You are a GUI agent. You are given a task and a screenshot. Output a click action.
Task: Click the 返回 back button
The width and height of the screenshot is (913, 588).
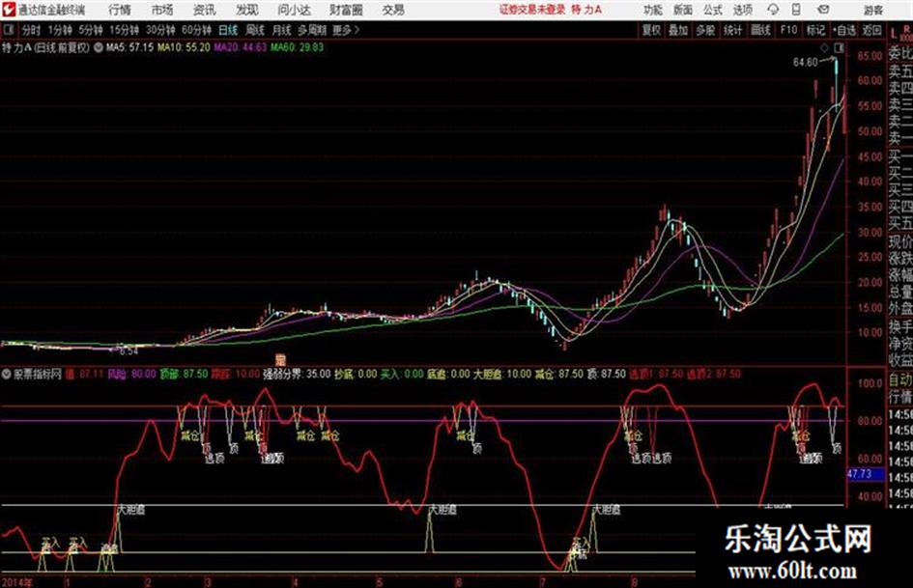[871, 30]
